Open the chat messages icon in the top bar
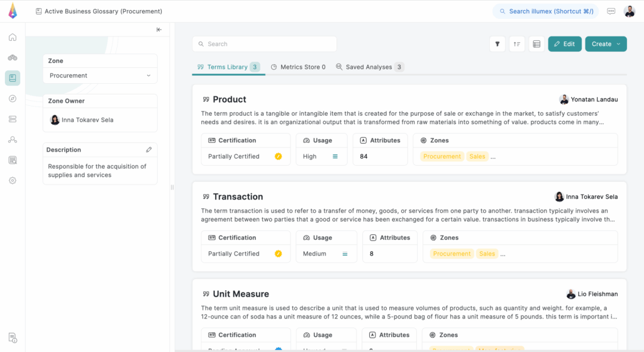Viewport: 644px width, 352px height. click(611, 11)
